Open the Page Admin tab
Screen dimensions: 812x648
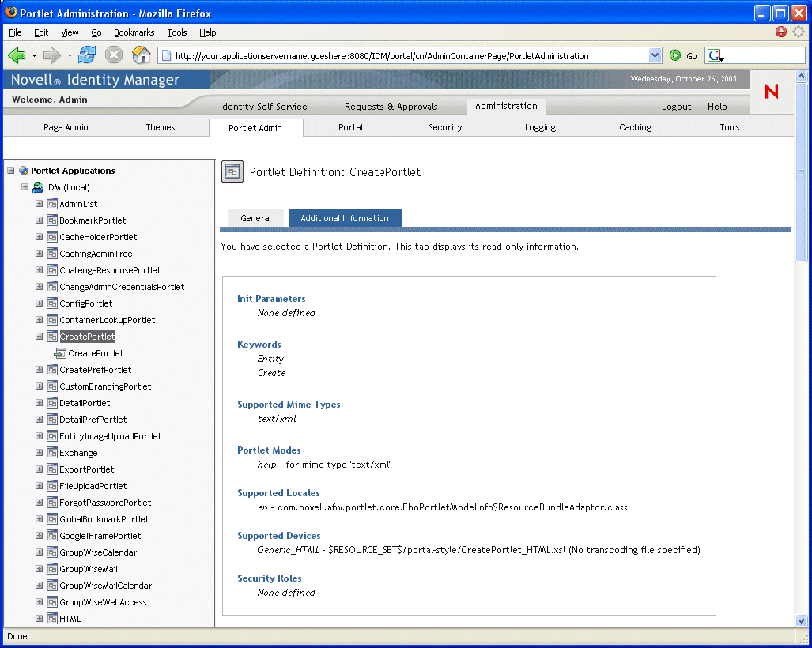66,127
